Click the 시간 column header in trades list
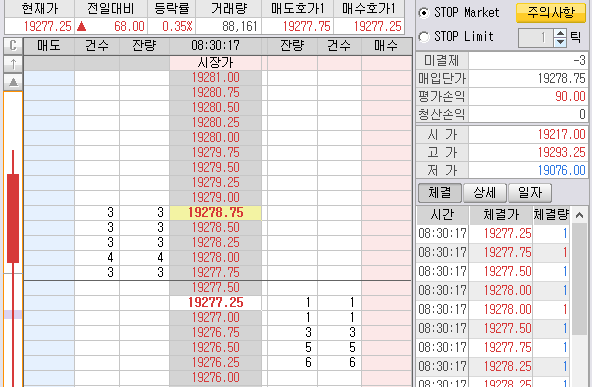The image size is (592, 387). point(442,215)
